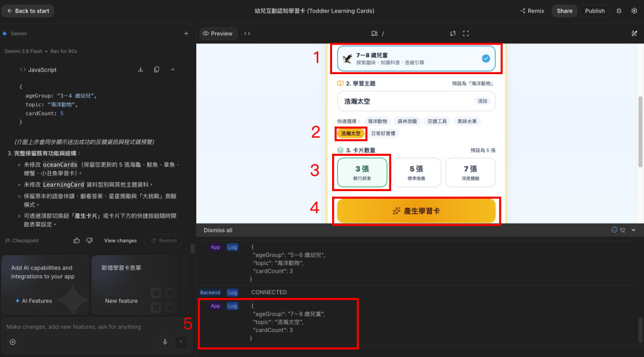The width and height of the screenshot is (644, 357).
Task: Open the annotate edit icon
Action: click(634, 34)
